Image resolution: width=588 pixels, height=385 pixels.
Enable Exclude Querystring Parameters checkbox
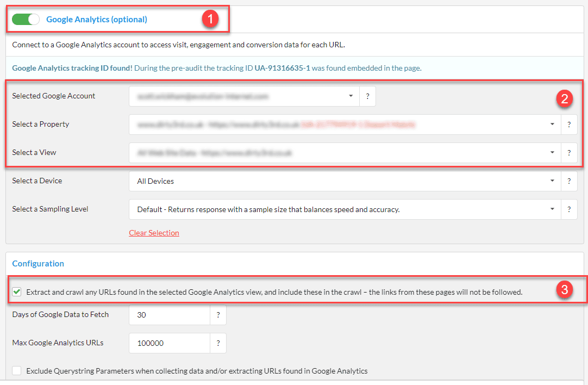coord(16,371)
